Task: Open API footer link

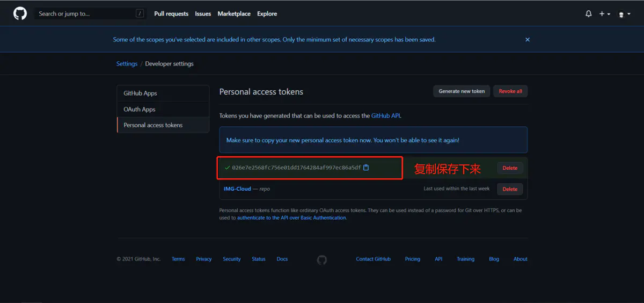Action: [438, 259]
